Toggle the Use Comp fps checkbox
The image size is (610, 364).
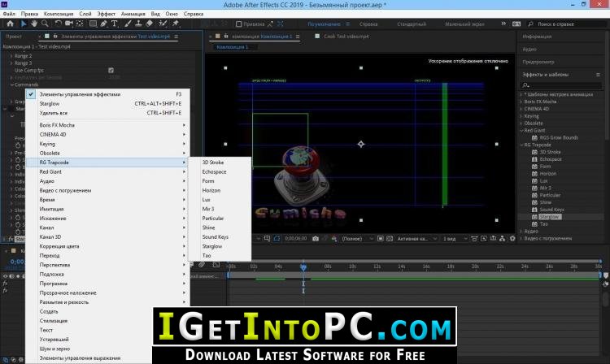click(x=111, y=71)
